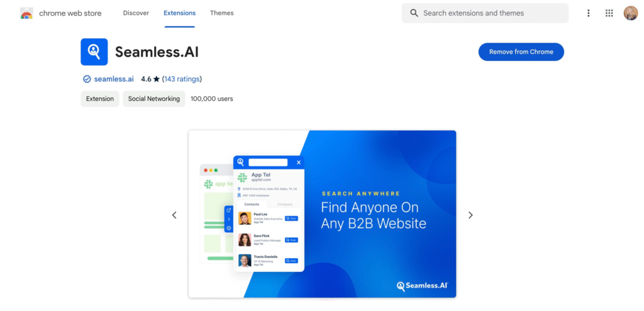Select the Extension category chip
This screenshot has width=644, height=311.
[x=100, y=99]
